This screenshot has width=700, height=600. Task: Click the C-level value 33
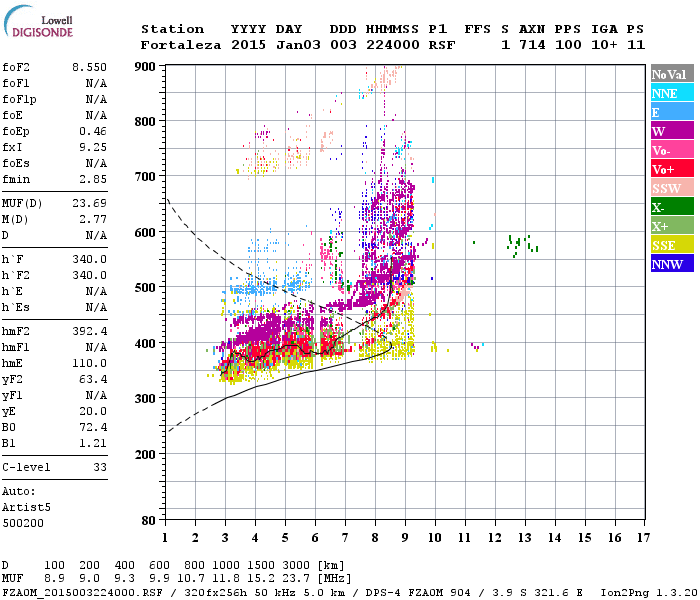(x=100, y=467)
